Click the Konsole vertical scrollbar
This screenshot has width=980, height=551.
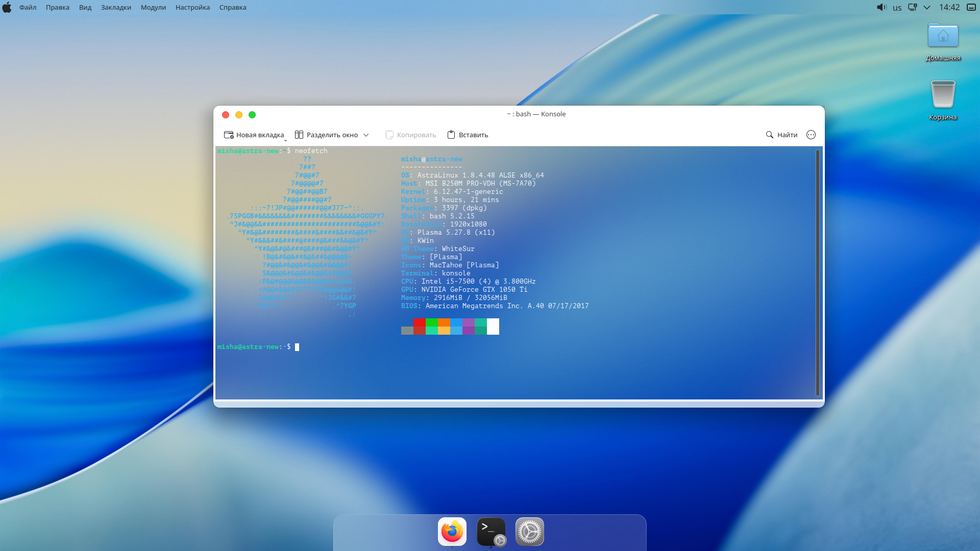point(817,272)
